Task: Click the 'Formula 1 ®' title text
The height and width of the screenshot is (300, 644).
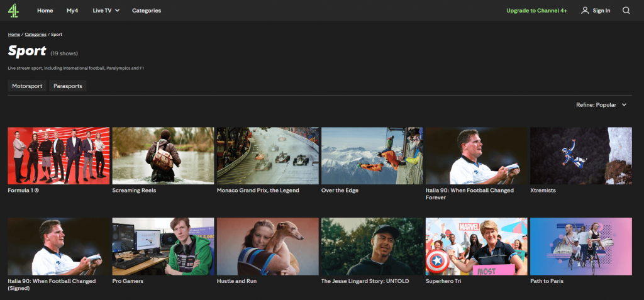Action: pos(23,191)
